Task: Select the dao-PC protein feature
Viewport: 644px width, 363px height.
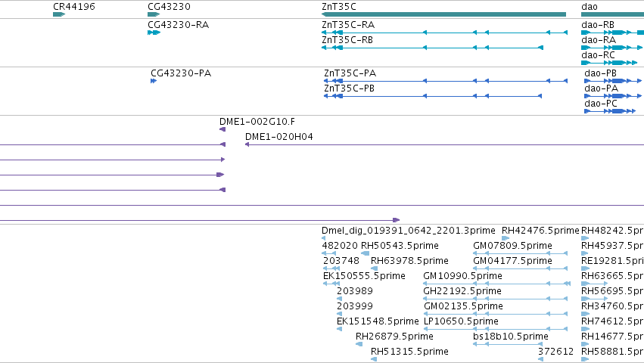Action: coord(601,104)
